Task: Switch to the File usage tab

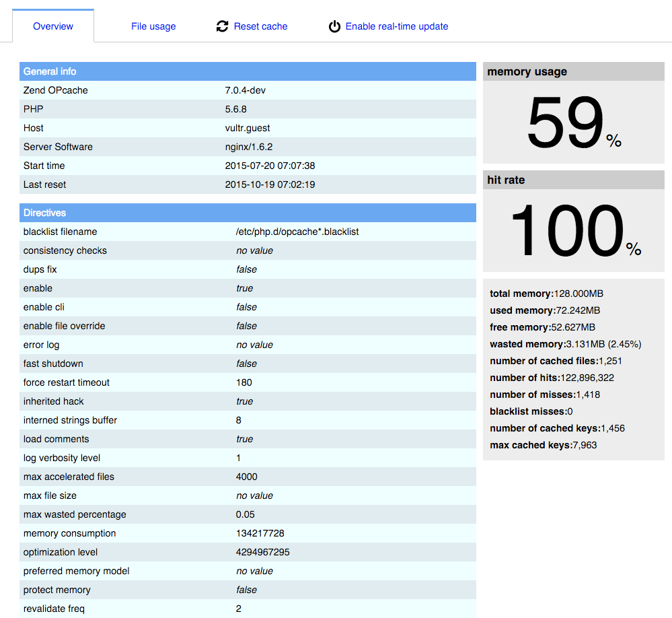Action: (153, 26)
